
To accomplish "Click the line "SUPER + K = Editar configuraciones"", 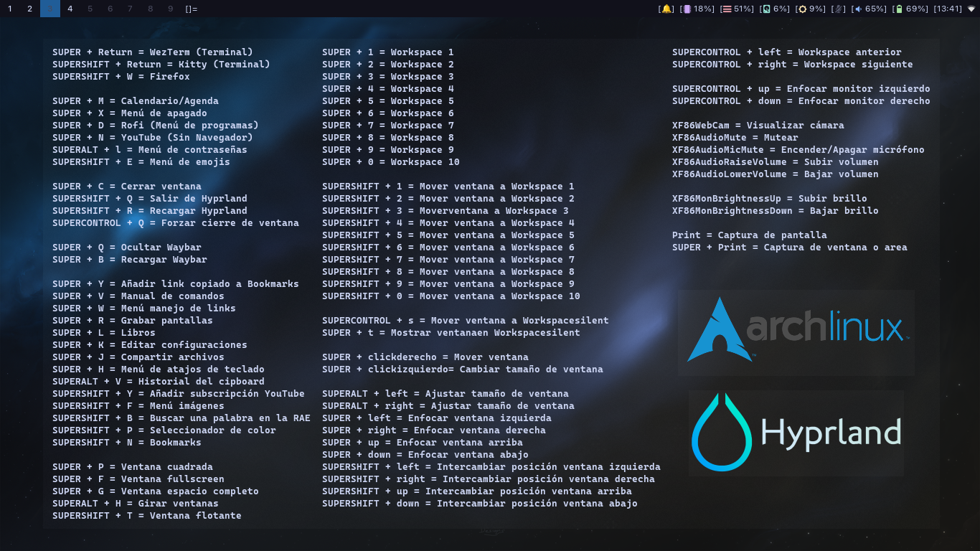I will [150, 345].
